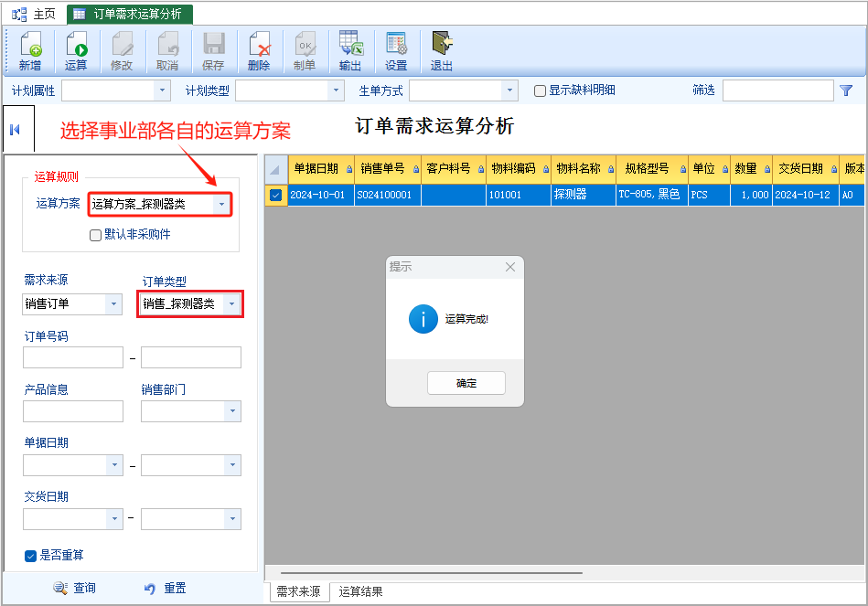Collapse side panel with arrow icon

(x=15, y=130)
